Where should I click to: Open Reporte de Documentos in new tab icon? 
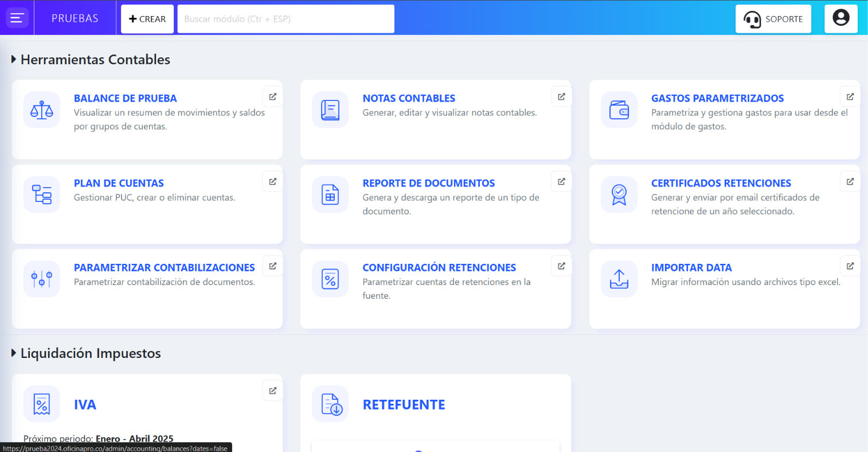[561, 181]
